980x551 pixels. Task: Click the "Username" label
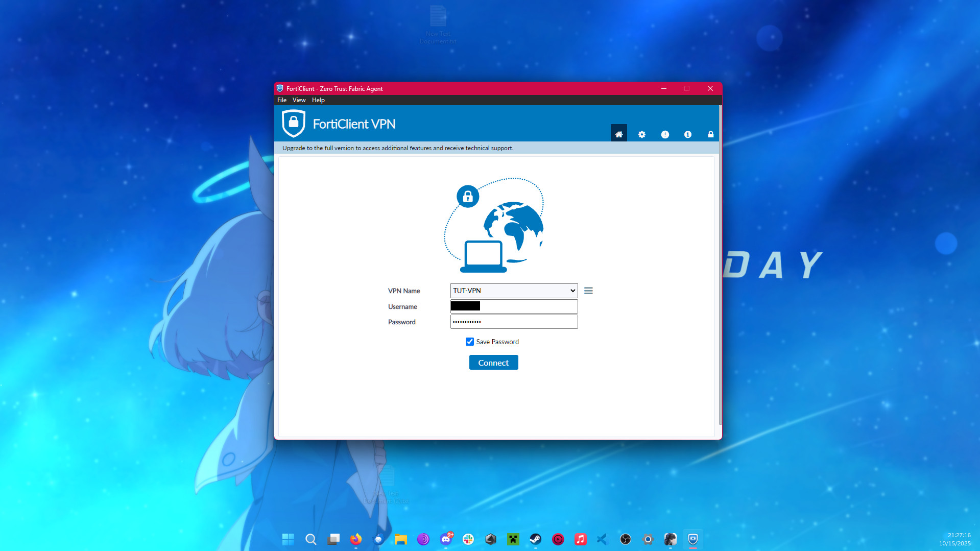(x=402, y=307)
